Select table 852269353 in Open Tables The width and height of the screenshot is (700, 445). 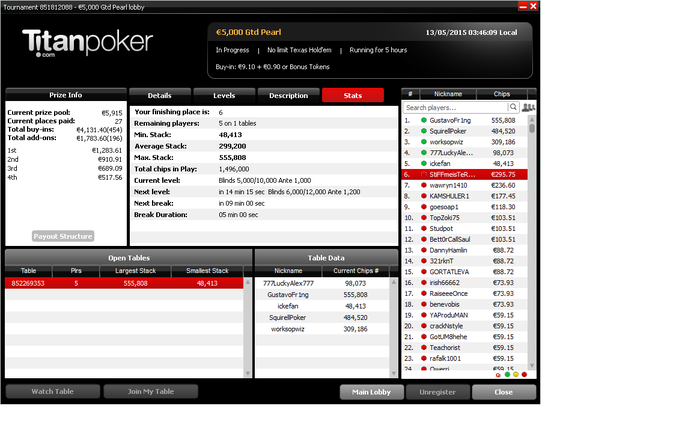point(124,283)
